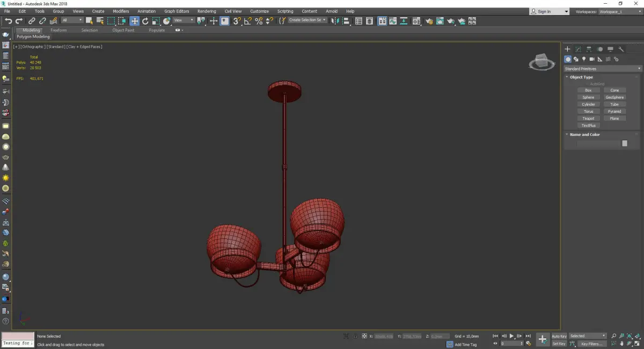This screenshot has width=644, height=349.
Task: Click the Teapot primitive button
Action: tap(588, 118)
